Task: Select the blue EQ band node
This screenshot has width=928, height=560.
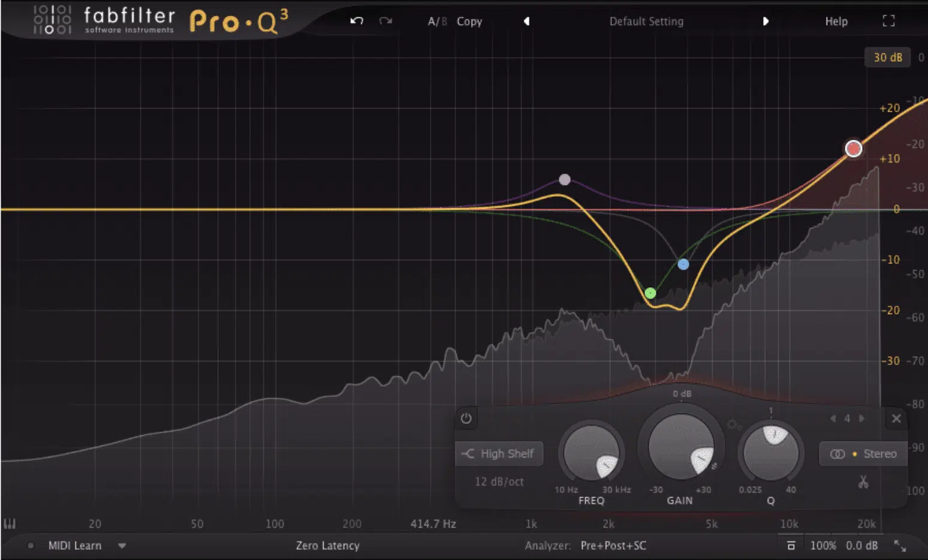Action: pyautogui.click(x=683, y=264)
